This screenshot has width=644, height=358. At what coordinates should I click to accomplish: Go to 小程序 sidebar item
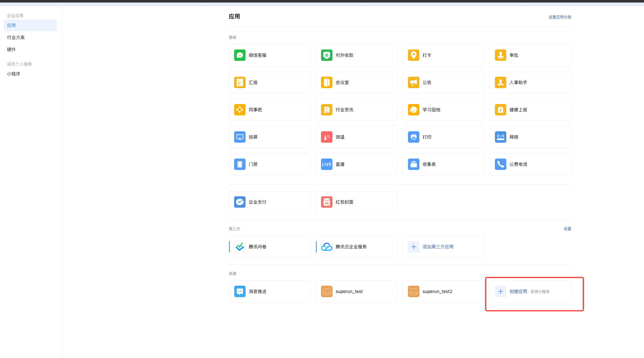click(x=14, y=74)
